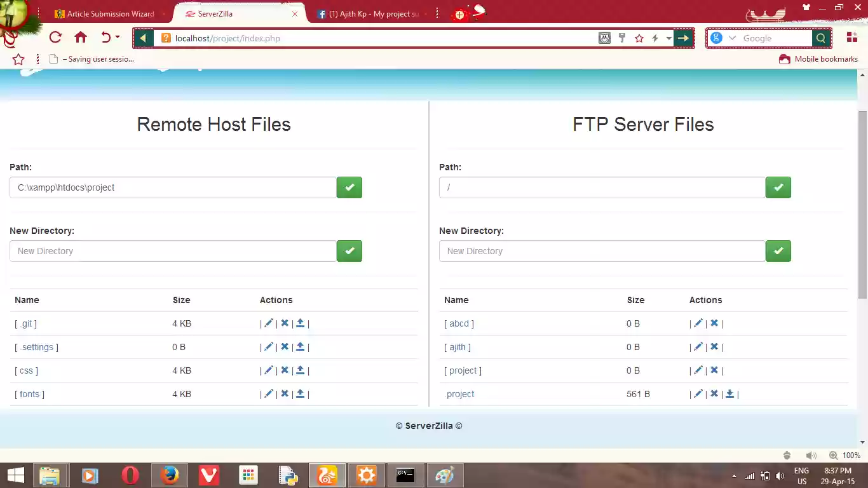
Task: Open the fonts folder link
Action: pyautogui.click(x=29, y=394)
